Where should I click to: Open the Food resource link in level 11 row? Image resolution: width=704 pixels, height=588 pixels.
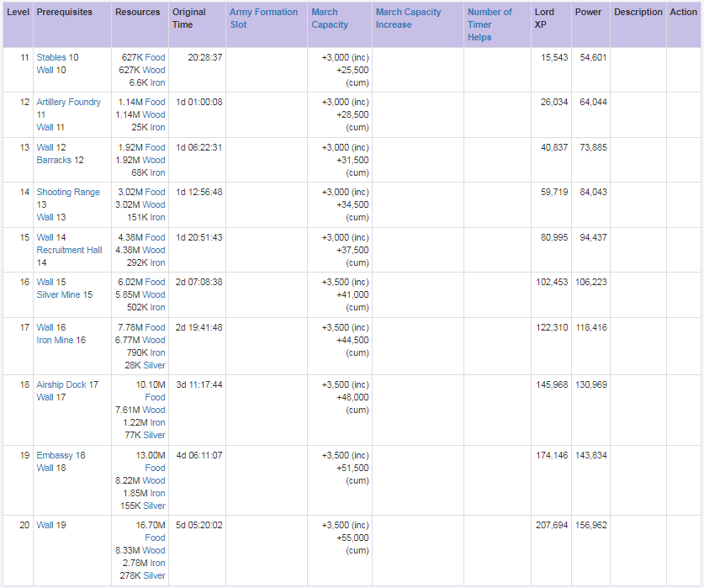click(x=155, y=57)
